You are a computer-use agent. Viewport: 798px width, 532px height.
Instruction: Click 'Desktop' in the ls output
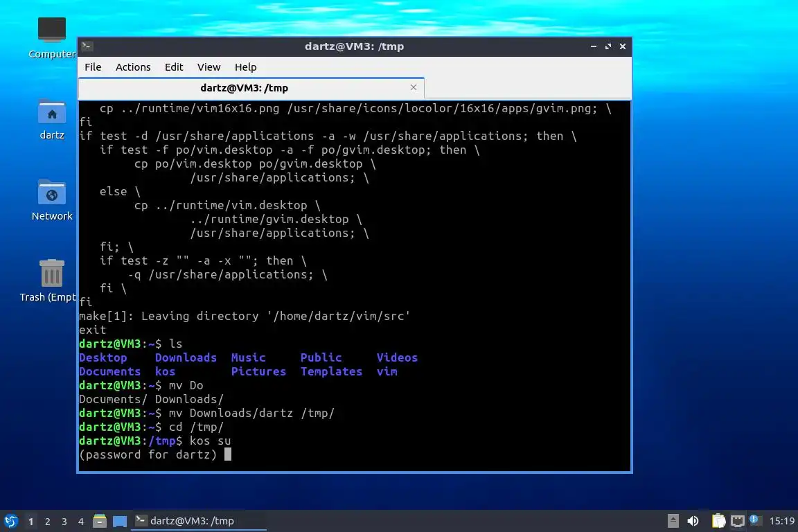(x=103, y=358)
